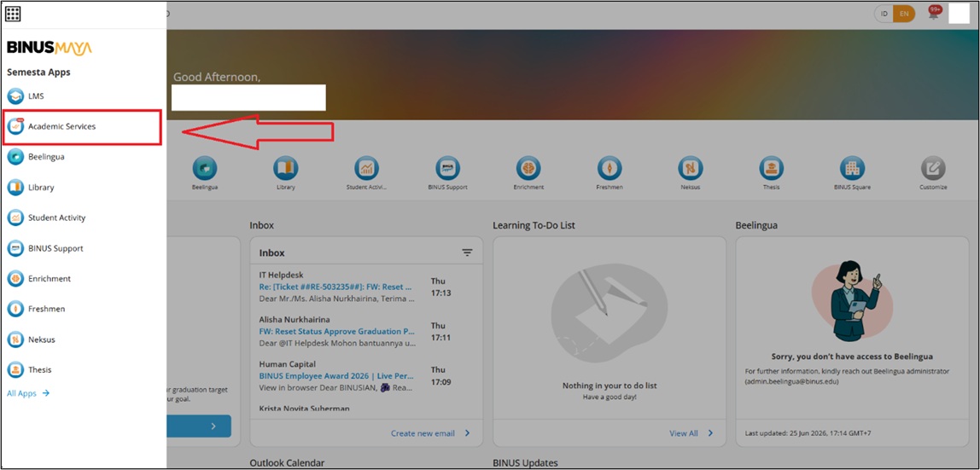Open Freshmen icon in the sidebar
This screenshot has height=470, width=980.
pyautogui.click(x=15, y=309)
